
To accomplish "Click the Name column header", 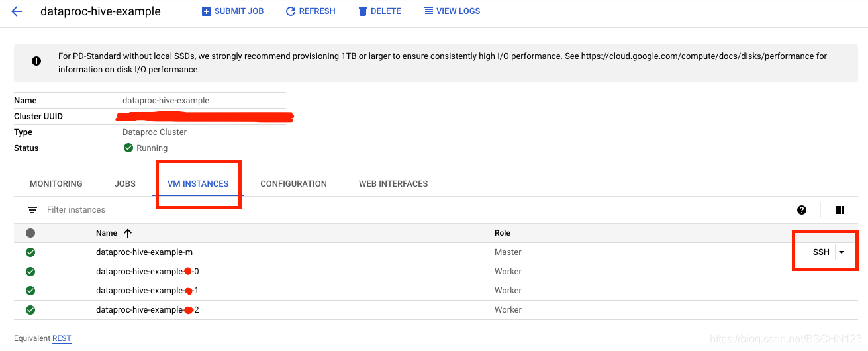I will [x=107, y=233].
